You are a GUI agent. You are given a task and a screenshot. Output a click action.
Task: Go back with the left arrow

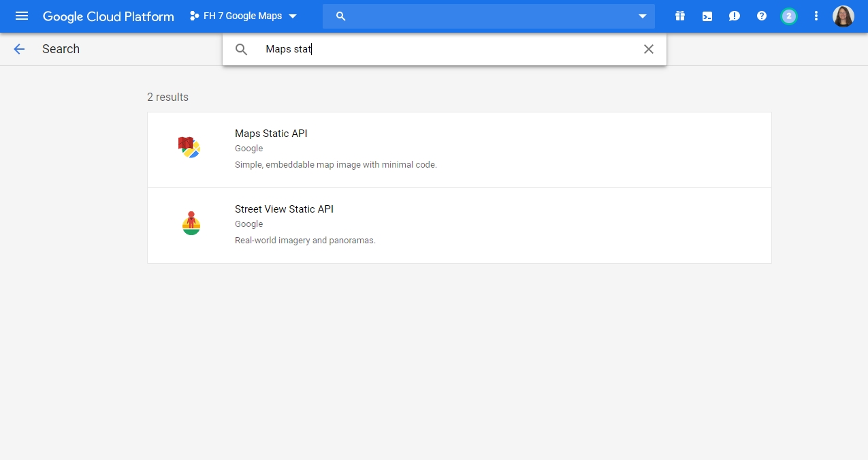tap(19, 49)
